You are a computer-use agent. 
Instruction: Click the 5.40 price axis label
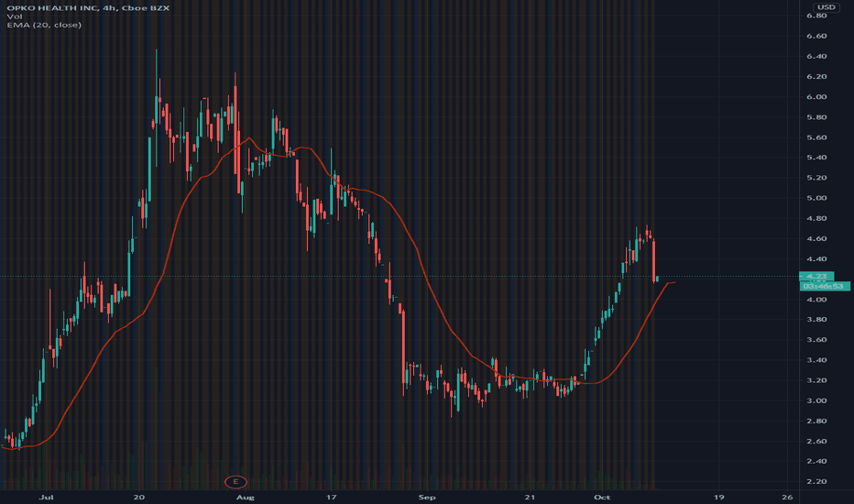816,158
